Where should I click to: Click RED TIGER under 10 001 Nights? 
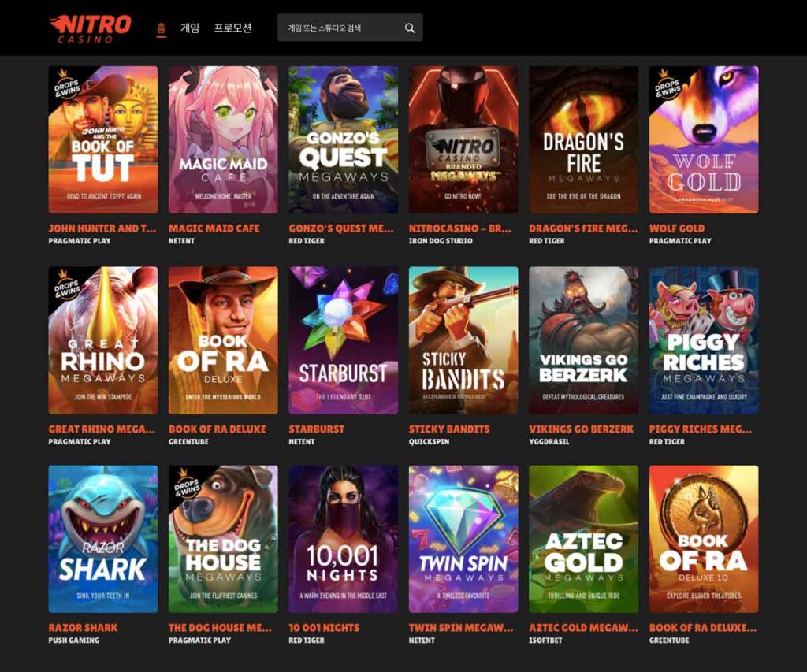(x=307, y=640)
